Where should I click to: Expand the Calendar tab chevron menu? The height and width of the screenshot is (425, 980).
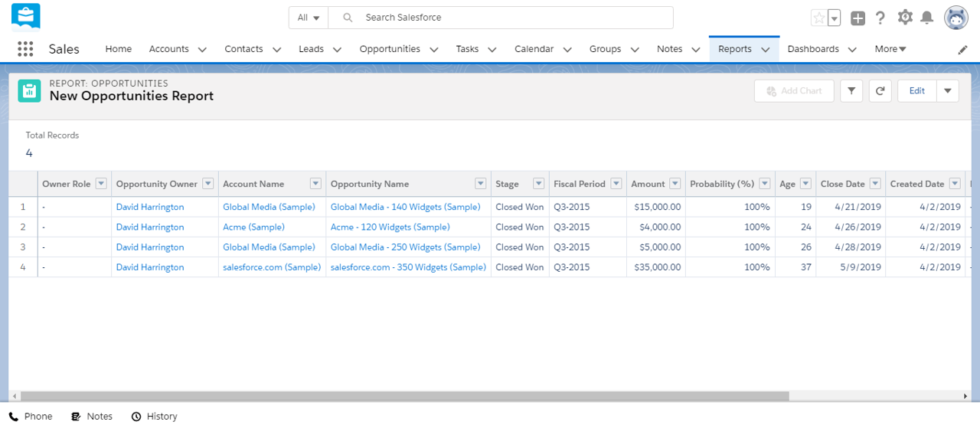(x=567, y=49)
